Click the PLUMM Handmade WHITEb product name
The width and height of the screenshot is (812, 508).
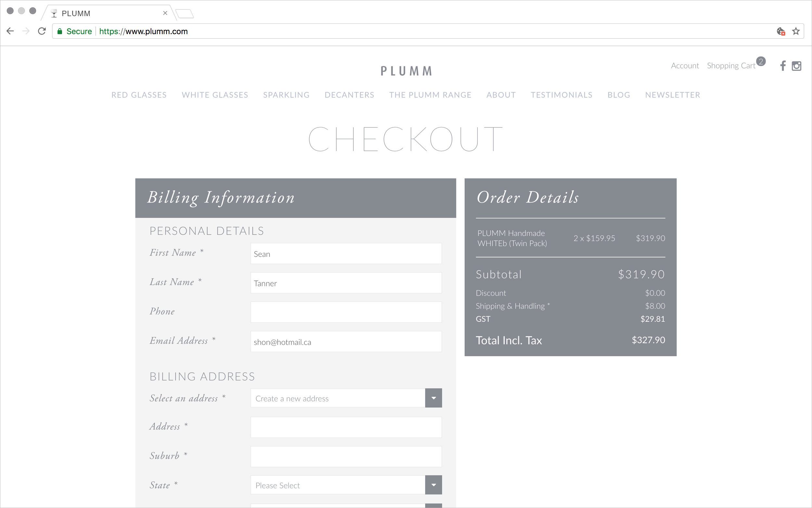point(512,238)
